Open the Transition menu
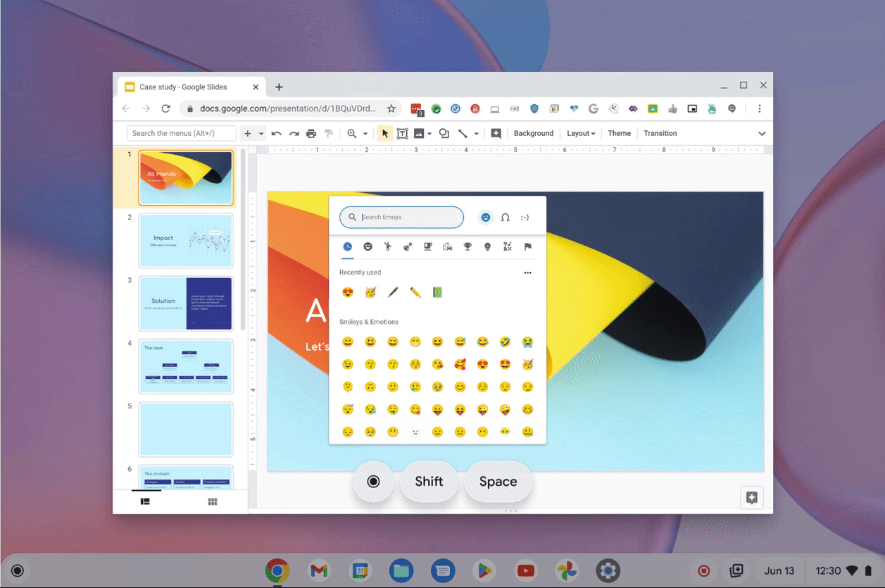Screen dimensions: 885x588 pyautogui.click(x=660, y=133)
